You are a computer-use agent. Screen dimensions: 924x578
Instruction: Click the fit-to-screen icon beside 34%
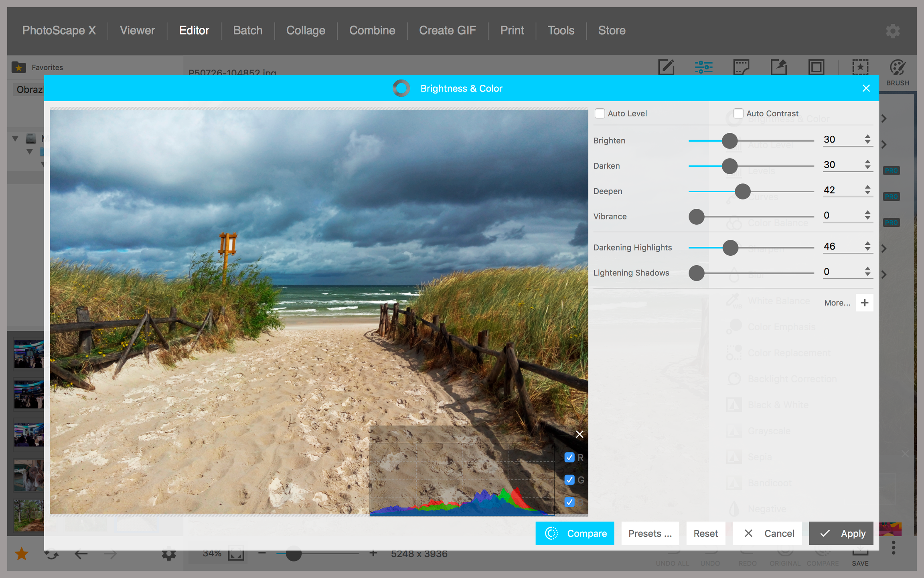pyautogui.click(x=236, y=554)
